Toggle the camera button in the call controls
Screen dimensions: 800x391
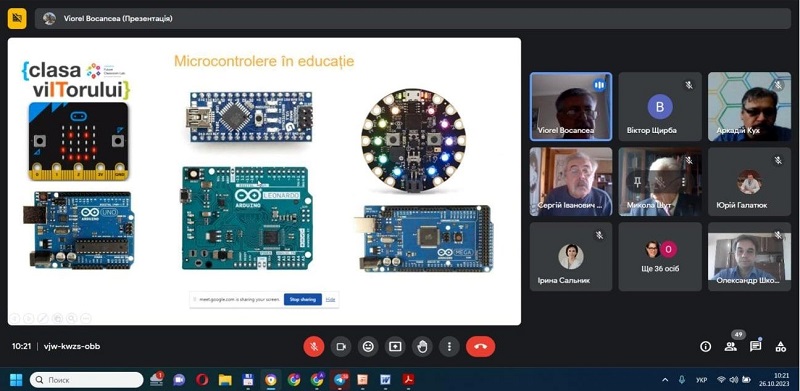point(341,347)
